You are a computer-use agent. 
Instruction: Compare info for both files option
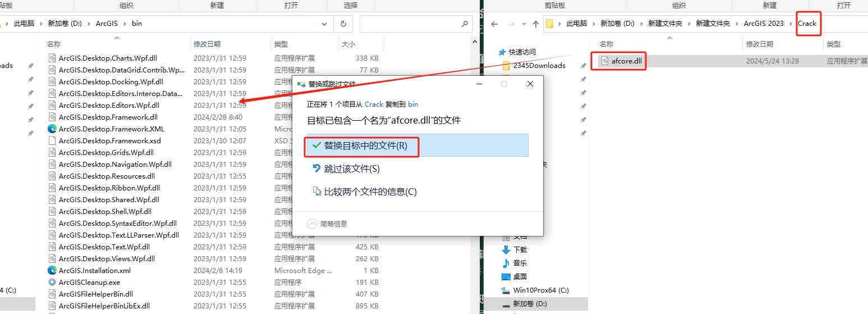(370, 192)
